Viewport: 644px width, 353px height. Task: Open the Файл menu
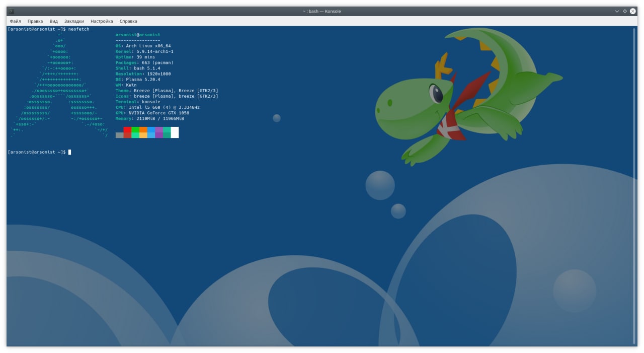(15, 21)
